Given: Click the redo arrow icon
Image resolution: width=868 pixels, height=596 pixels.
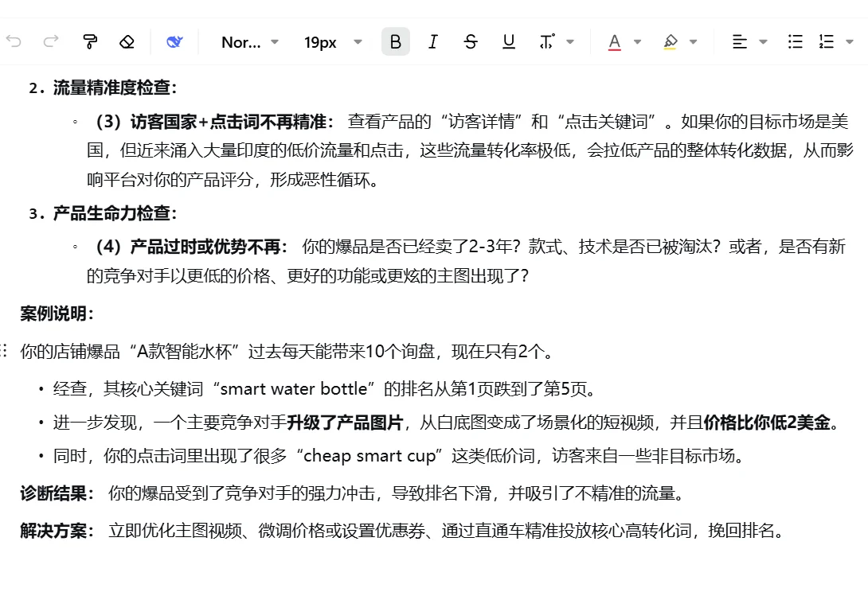Looking at the screenshot, I should point(51,41).
